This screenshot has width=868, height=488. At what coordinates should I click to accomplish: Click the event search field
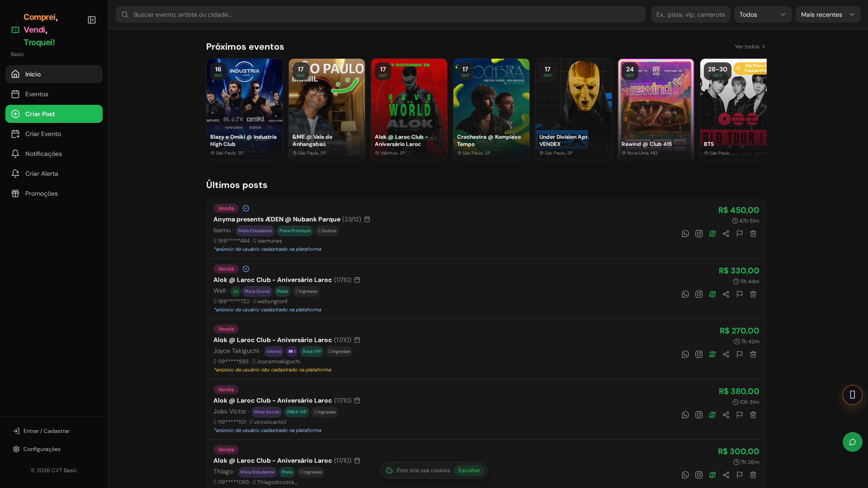(x=381, y=14)
